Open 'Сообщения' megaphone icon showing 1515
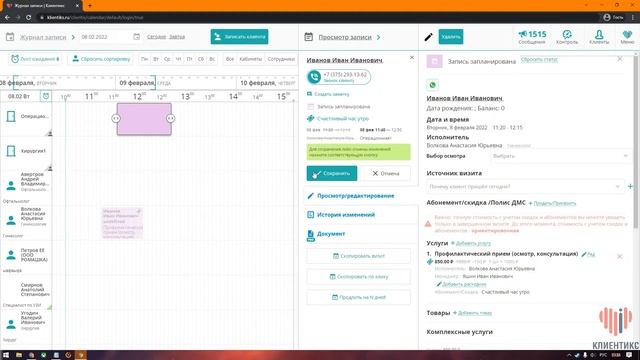640x360 pixels. coord(532,37)
